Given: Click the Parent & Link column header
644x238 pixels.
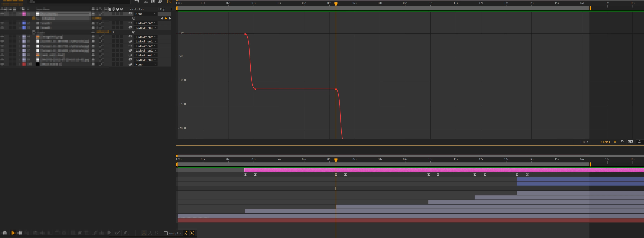Looking at the screenshot, I should (136, 9).
